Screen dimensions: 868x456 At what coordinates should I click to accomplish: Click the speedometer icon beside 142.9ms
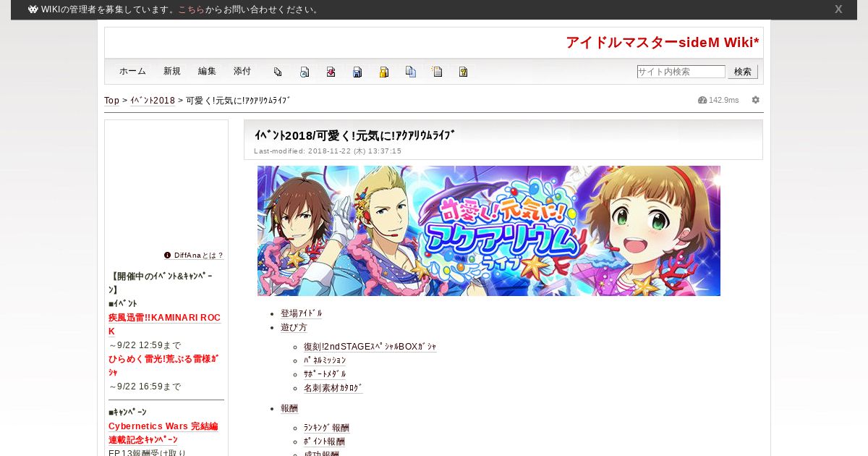pos(702,100)
